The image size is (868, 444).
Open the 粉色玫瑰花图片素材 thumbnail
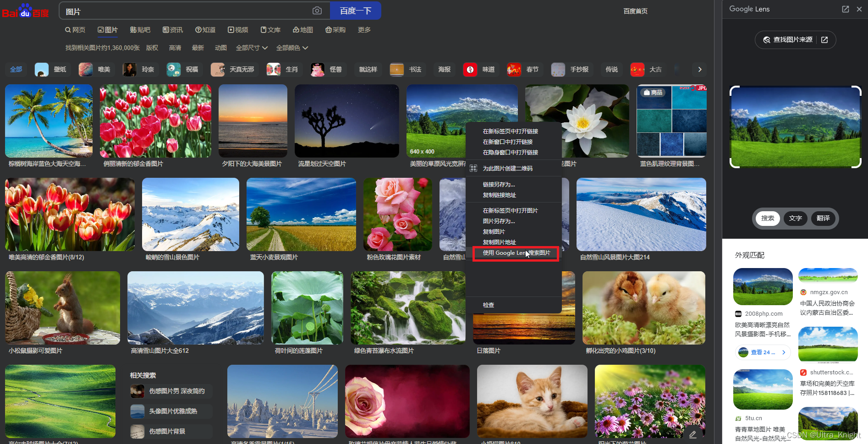[x=398, y=214]
